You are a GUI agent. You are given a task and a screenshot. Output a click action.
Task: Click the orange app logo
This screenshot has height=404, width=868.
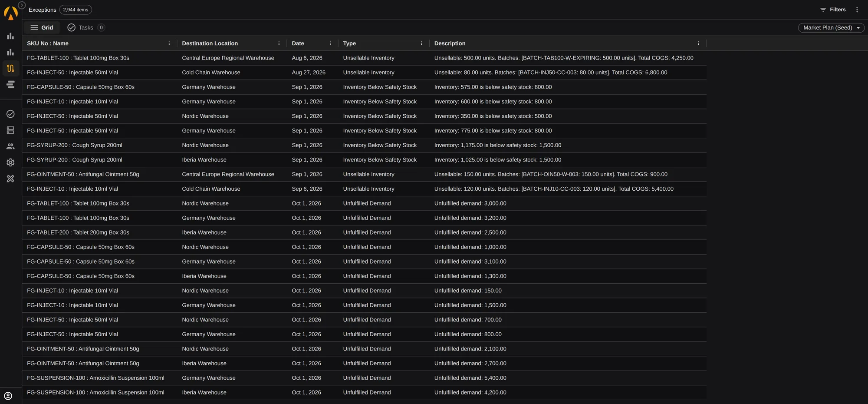pyautogui.click(x=10, y=13)
